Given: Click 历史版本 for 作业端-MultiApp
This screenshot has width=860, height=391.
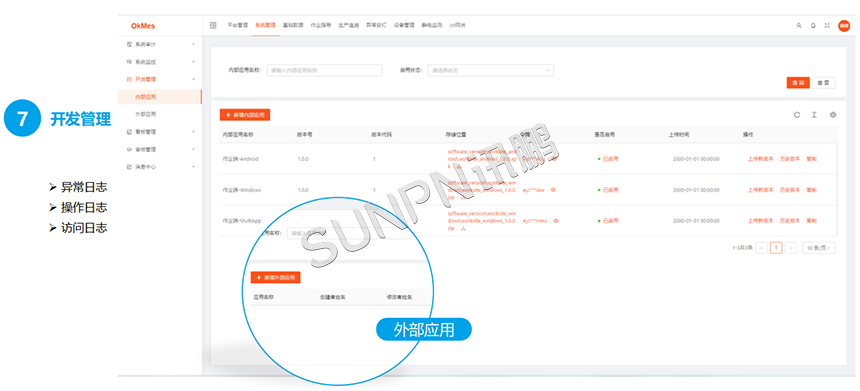Looking at the screenshot, I should tap(790, 220).
